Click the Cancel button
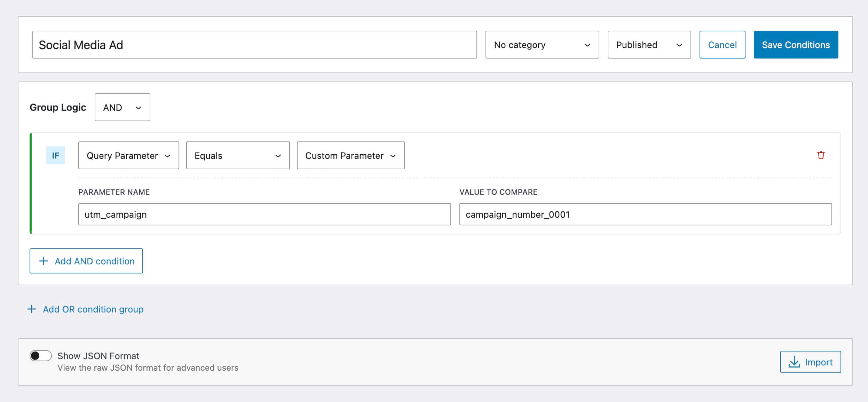868x402 pixels. pos(722,45)
